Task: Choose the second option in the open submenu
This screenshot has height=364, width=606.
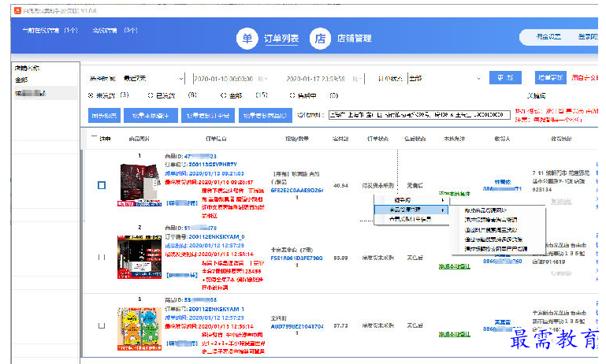Action: click(491, 220)
